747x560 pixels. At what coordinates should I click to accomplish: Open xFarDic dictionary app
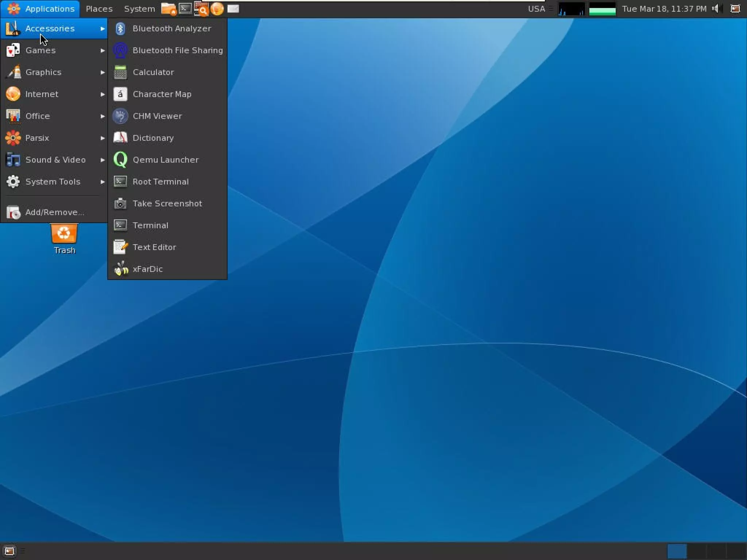tap(147, 269)
